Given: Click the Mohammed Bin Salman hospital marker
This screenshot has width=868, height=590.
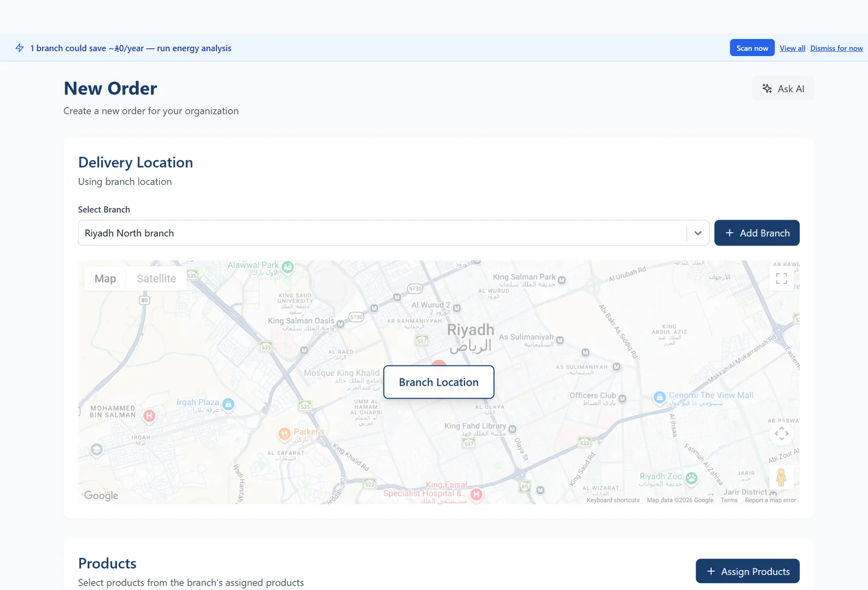Looking at the screenshot, I should [149, 416].
